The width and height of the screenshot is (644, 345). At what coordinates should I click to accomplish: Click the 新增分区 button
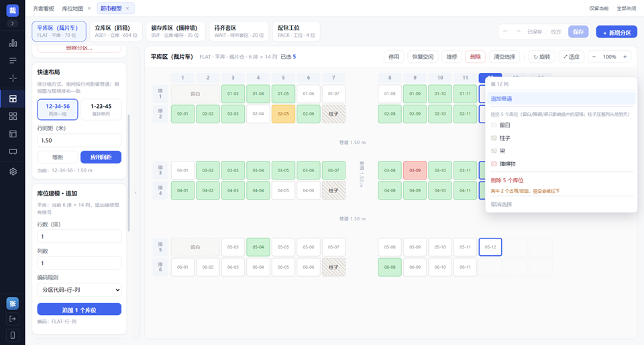click(616, 32)
